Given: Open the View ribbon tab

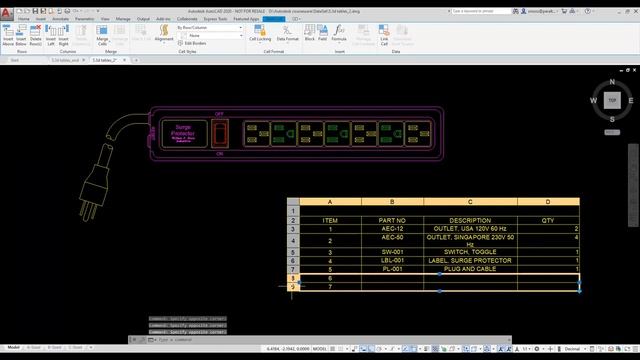Looking at the screenshot, I should pyautogui.click(x=105, y=19).
